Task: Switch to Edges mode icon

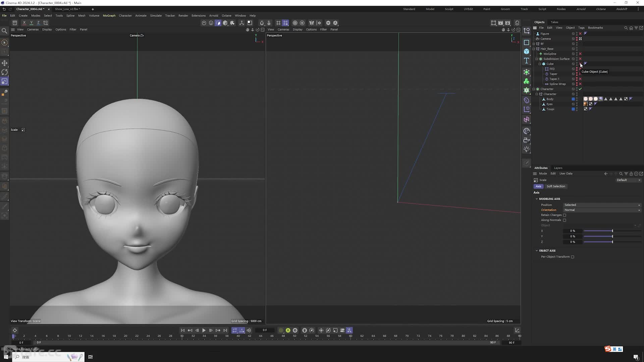Action: 211,23
